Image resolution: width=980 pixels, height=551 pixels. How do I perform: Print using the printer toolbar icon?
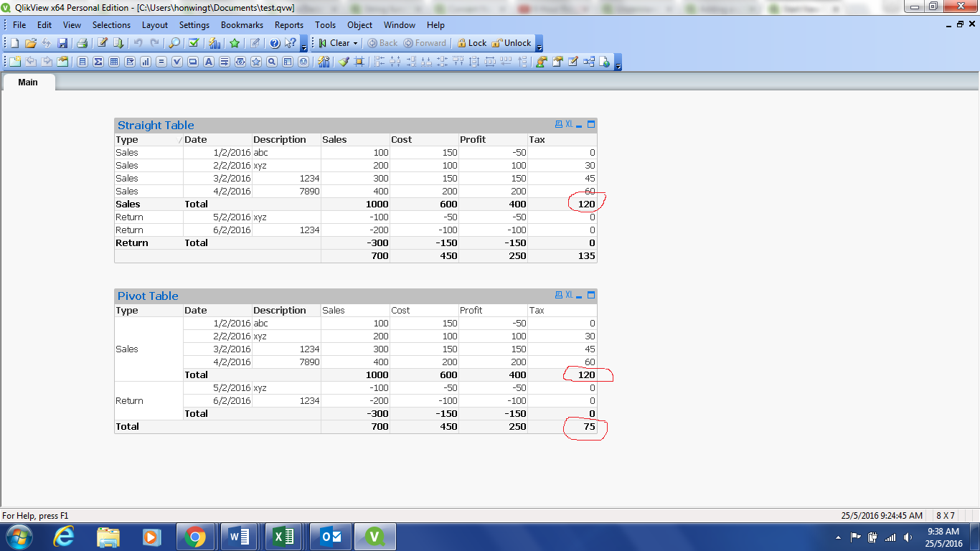(82, 43)
